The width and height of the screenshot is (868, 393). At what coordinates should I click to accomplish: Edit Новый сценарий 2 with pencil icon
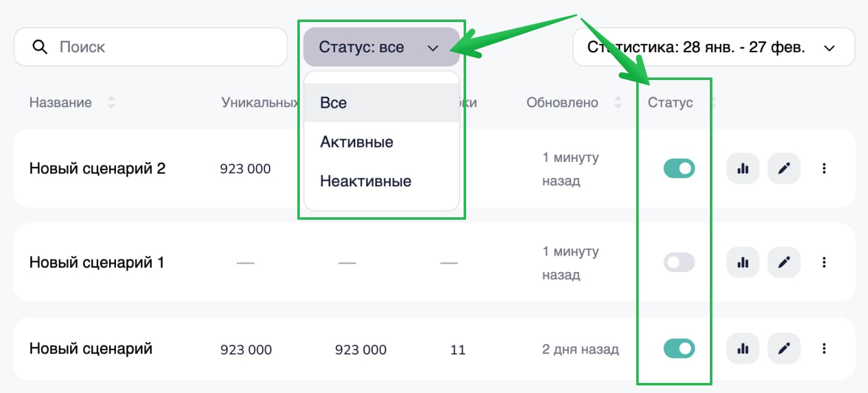784,169
